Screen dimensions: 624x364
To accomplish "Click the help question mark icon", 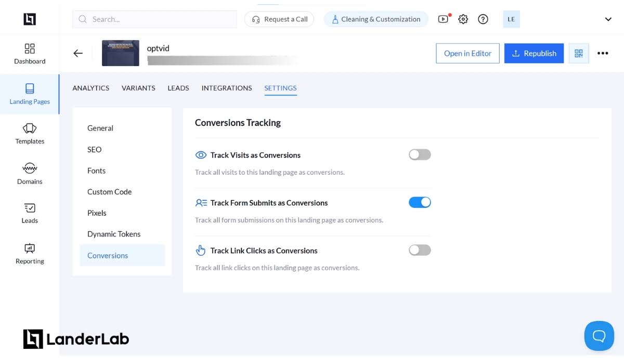I will 483,19.
